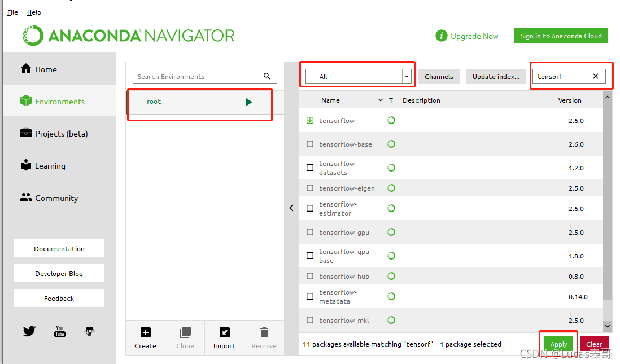Click the type icon of tensorflow-mkl row
This screenshot has width=620, height=364.
tap(391, 320)
